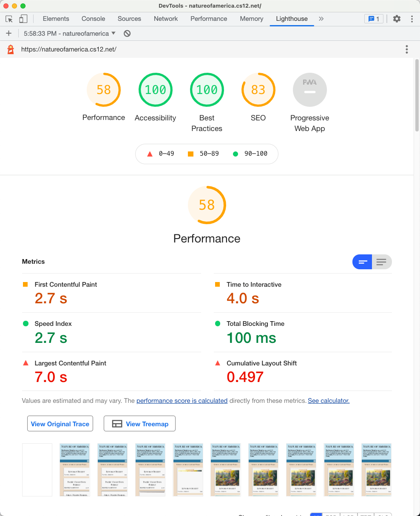Click the metrics grid view toggle button
This screenshot has width=420, height=516.
(x=362, y=262)
